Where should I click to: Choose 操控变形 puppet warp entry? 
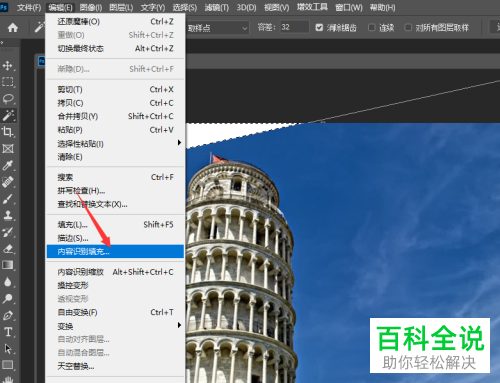pyautogui.click(x=115, y=286)
